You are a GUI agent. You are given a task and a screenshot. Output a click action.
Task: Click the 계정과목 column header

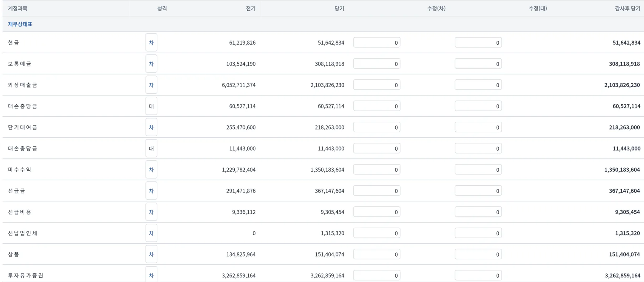(18, 8)
